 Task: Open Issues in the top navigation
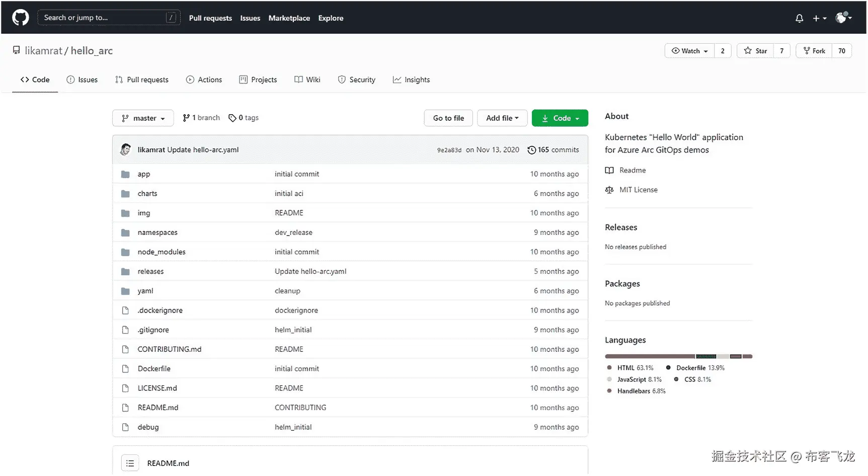click(250, 18)
